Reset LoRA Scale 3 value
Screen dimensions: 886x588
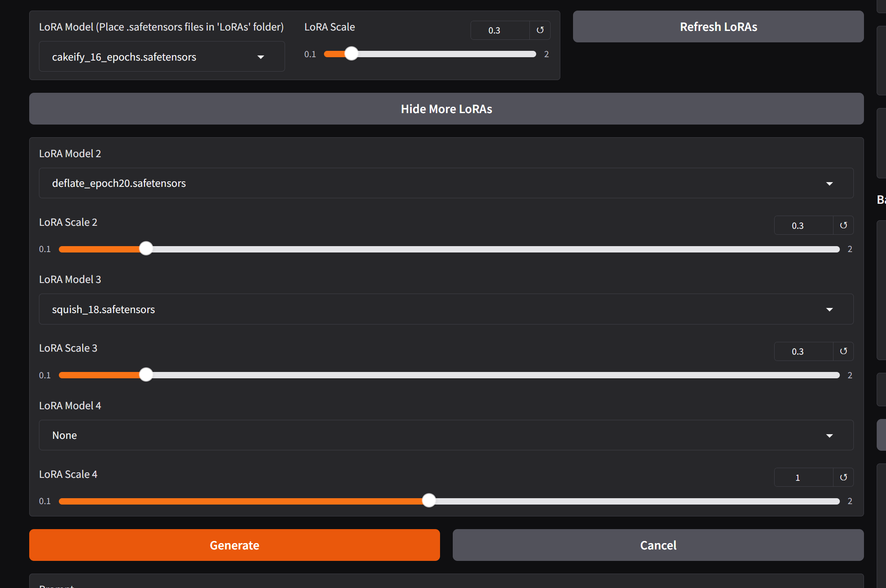(843, 351)
